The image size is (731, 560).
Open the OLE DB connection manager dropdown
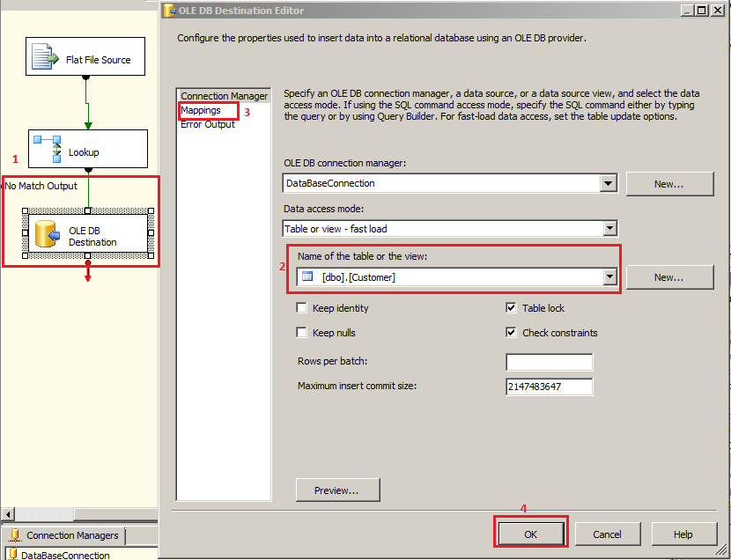tap(609, 183)
